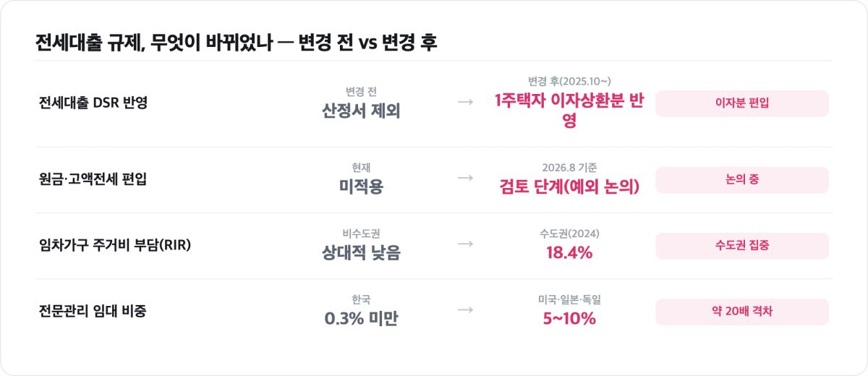Screen dimensions: 868x376
Task: Select the 18.4% value
Action: coord(569,252)
